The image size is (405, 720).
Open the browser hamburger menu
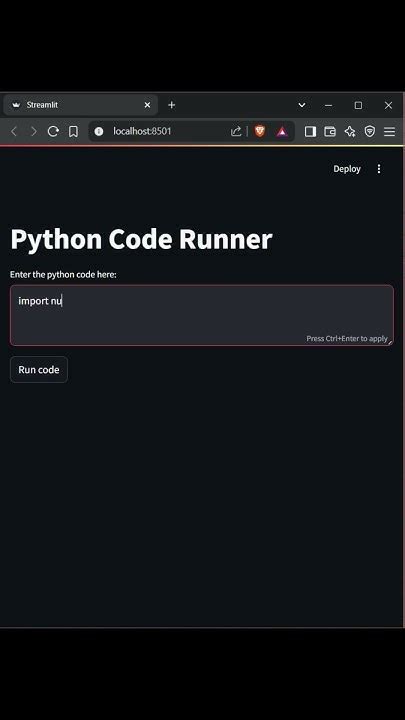click(389, 132)
